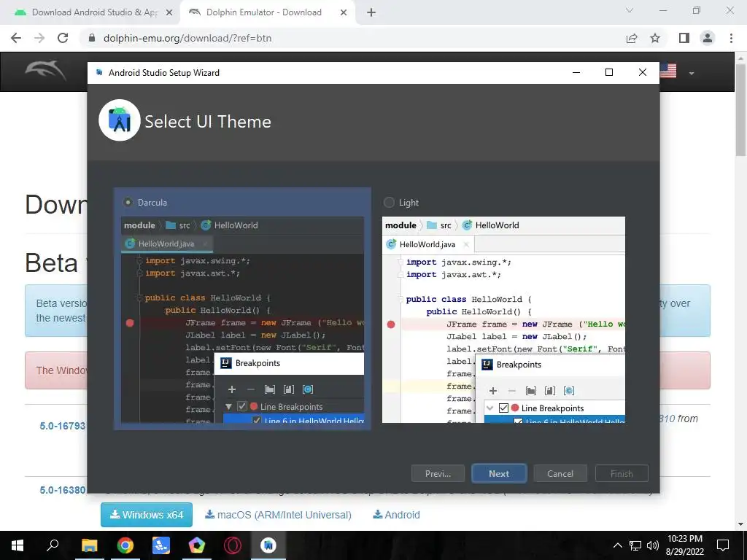Minimize the Android Studio Setup Wizard window

(576, 72)
